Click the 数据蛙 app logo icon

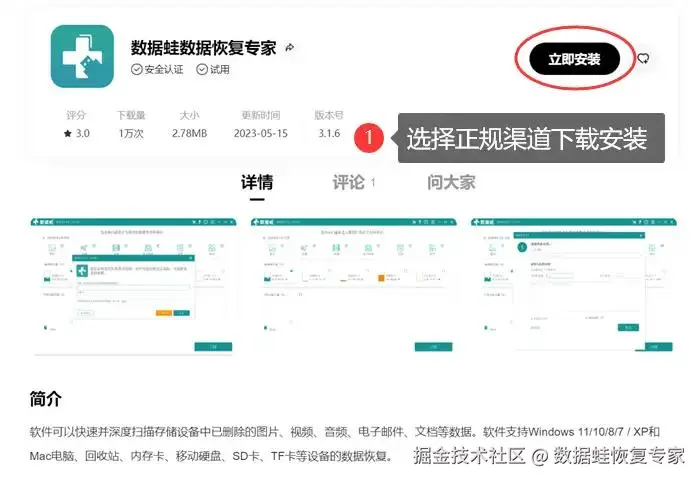(82, 56)
